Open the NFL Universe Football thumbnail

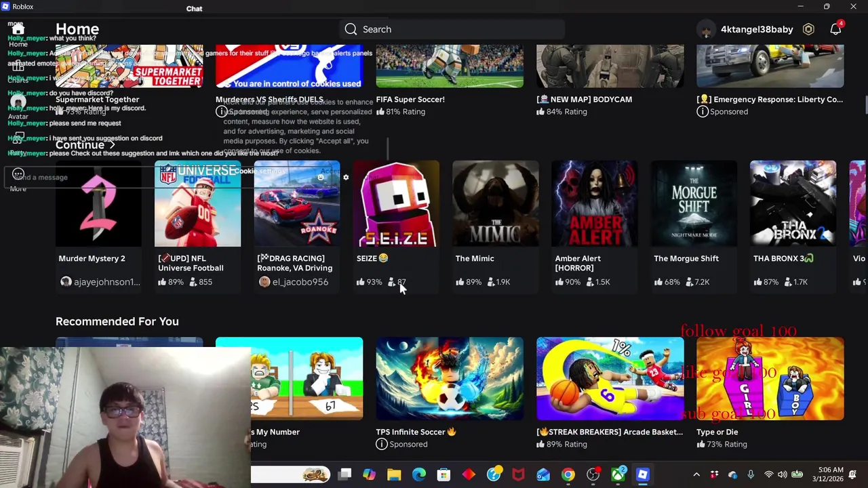point(197,204)
